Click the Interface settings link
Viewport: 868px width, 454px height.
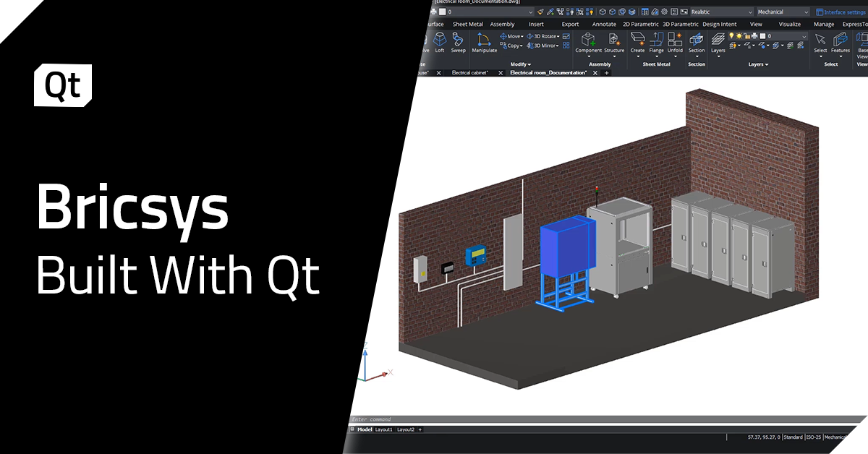coord(845,12)
